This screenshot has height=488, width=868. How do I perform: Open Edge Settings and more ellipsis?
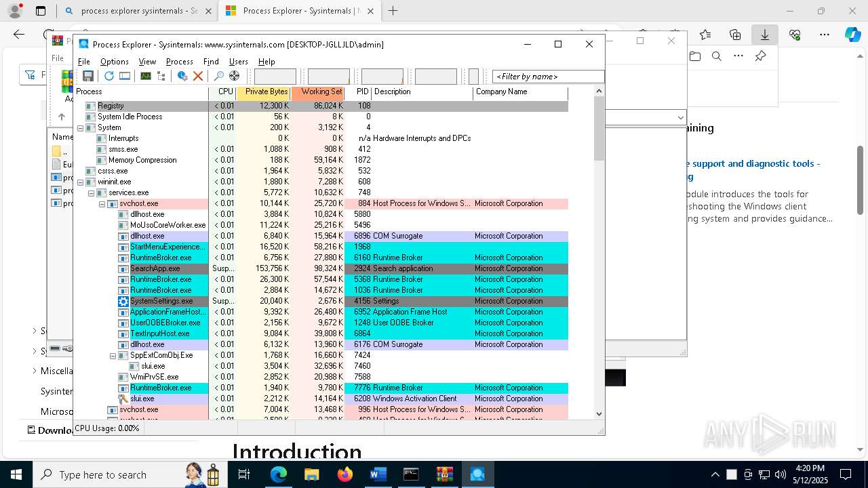tap(825, 35)
